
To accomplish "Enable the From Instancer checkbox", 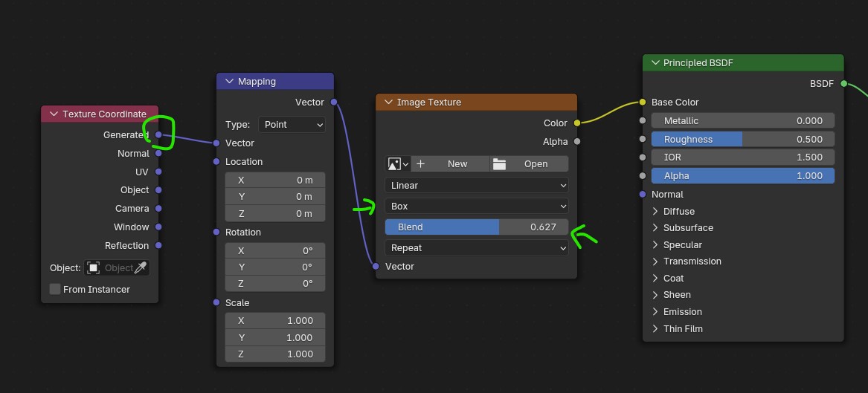I will (x=55, y=289).
